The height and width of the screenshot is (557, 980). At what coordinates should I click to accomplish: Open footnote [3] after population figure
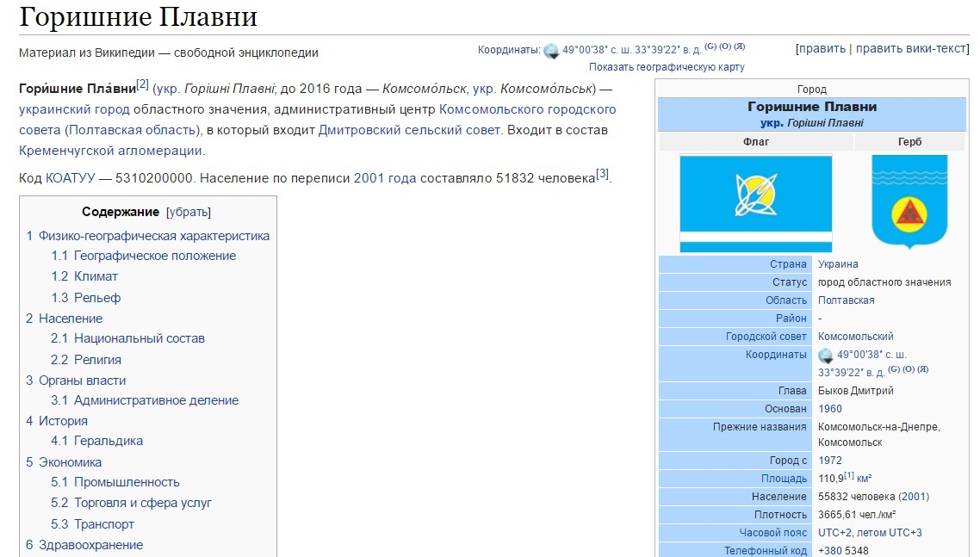pyautogui.click(x=602, y=175)
